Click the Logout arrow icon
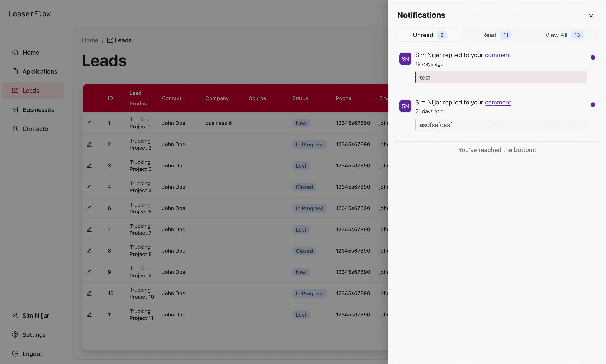This screenshot has height=364, width=606. (x=15, y=353)
